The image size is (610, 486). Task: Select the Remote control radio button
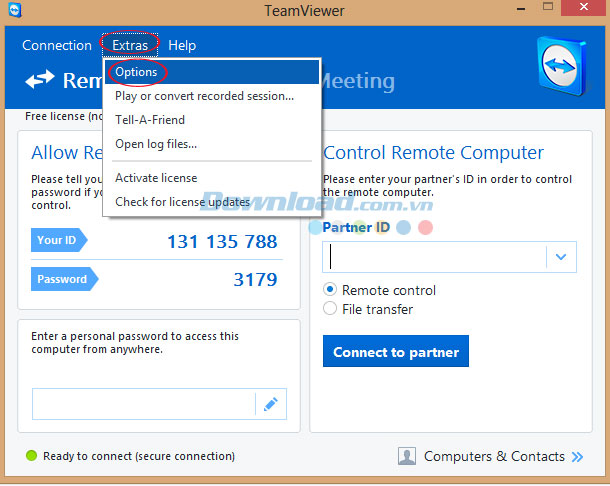[x=330, y=290]
